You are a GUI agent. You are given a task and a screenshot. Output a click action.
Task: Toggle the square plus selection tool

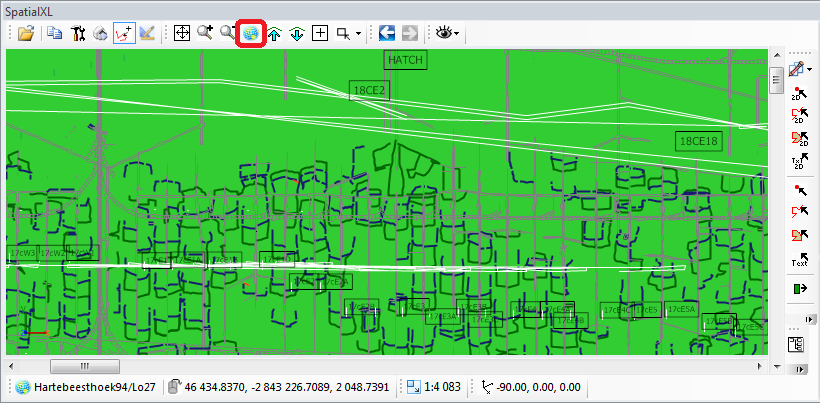(x=320, y=33)
